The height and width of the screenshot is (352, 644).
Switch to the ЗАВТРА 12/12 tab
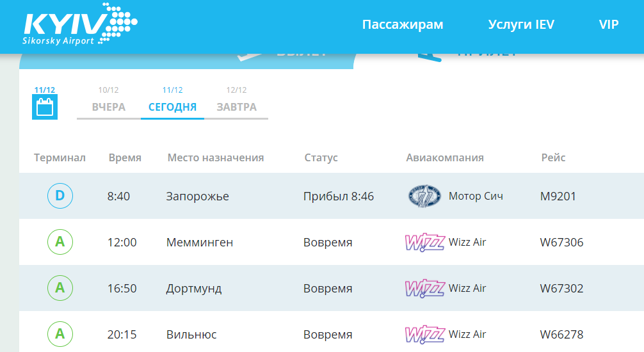point(237,102)
